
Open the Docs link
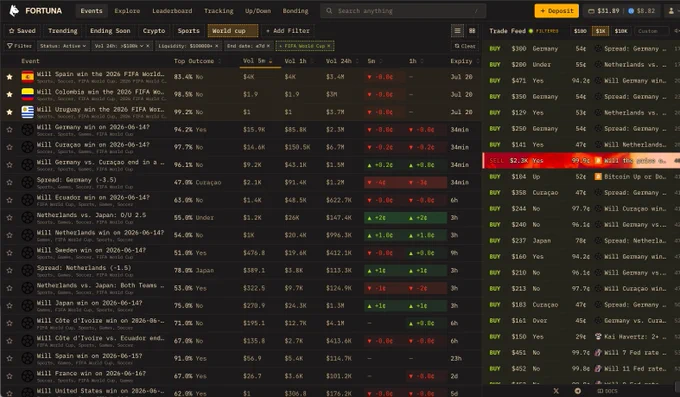[x=607, y=391]
